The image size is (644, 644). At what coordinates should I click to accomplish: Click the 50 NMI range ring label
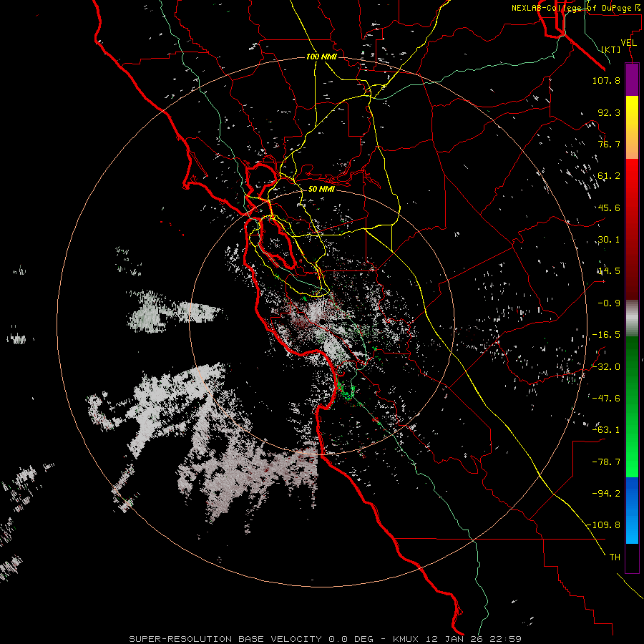click(321, 190)
